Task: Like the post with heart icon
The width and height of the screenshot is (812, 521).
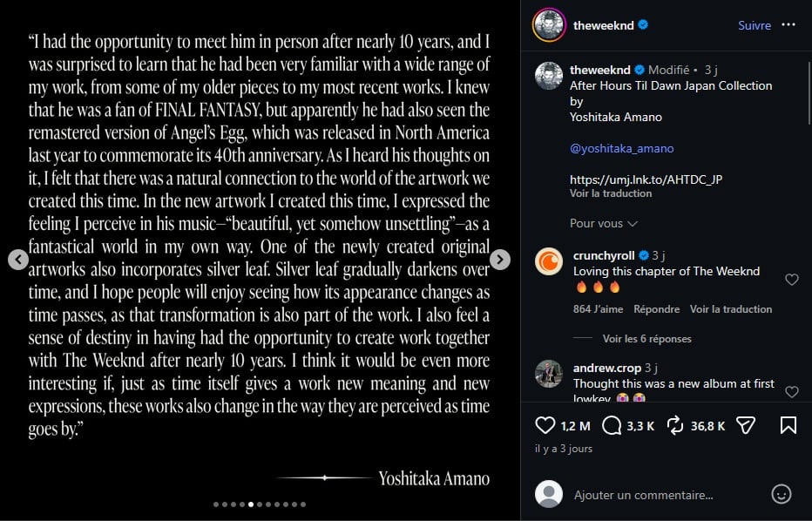Action: (545, 426)
